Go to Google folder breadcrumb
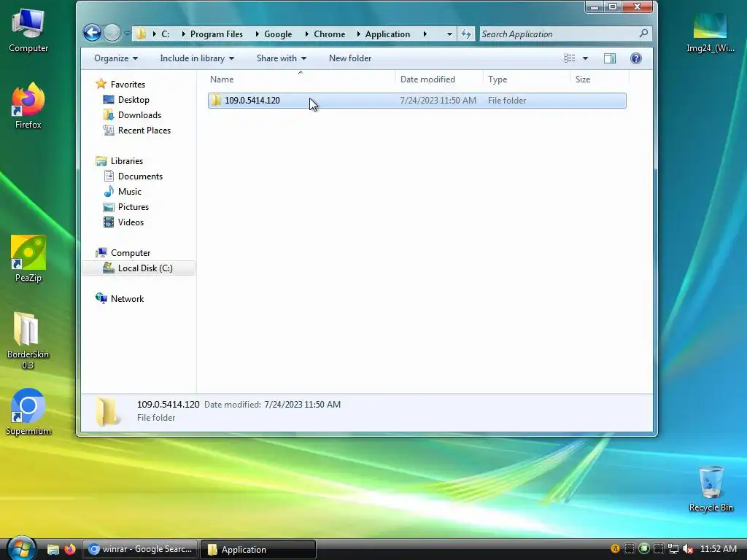Screen dimensions: 747x560 coord(278,34)
